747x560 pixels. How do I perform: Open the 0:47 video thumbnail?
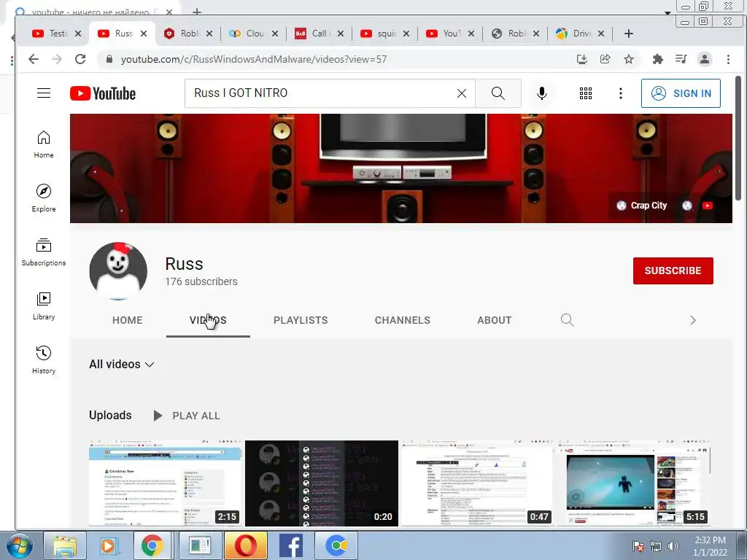click(477, 483)
